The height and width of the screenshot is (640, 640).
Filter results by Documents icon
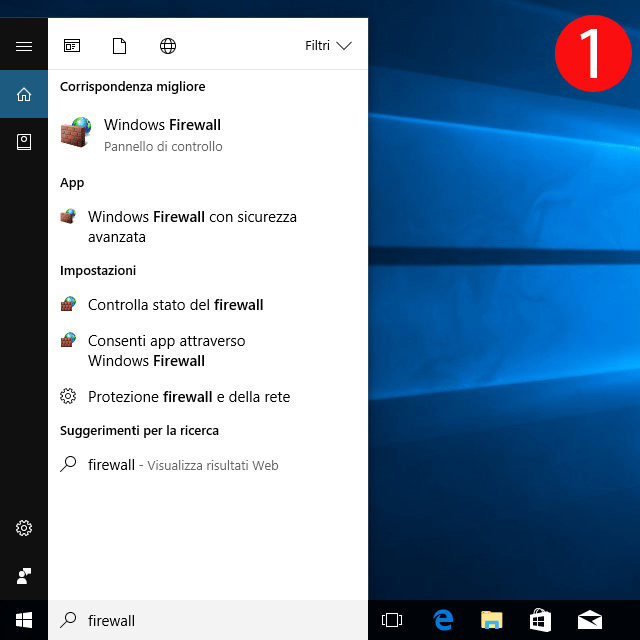120,46
